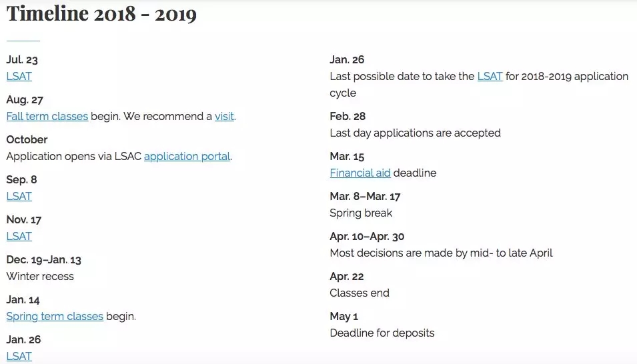Click the 'Feb. 28' date label
The width and height of the screenshot is (637, 364).
348,116
